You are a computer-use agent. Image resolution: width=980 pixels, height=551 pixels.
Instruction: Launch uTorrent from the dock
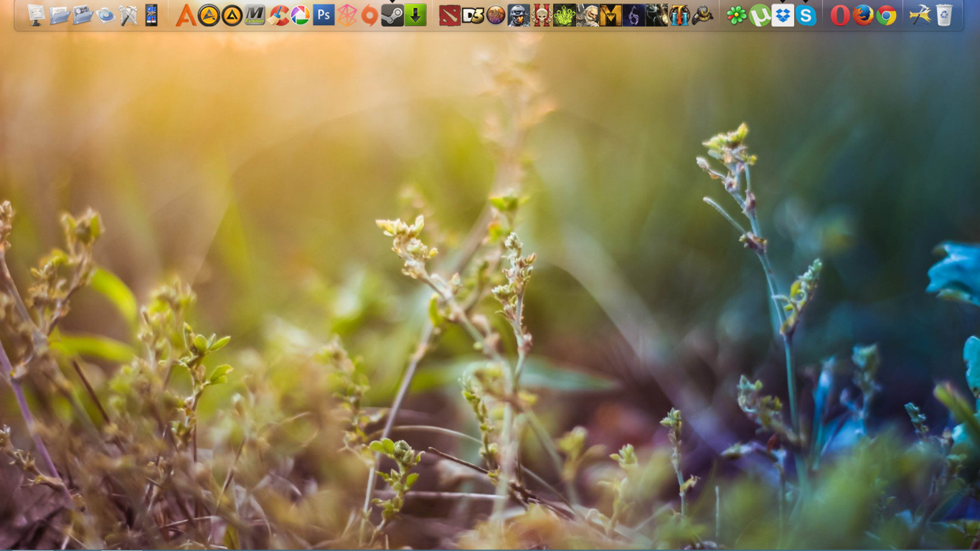click(x=760, y=15)
